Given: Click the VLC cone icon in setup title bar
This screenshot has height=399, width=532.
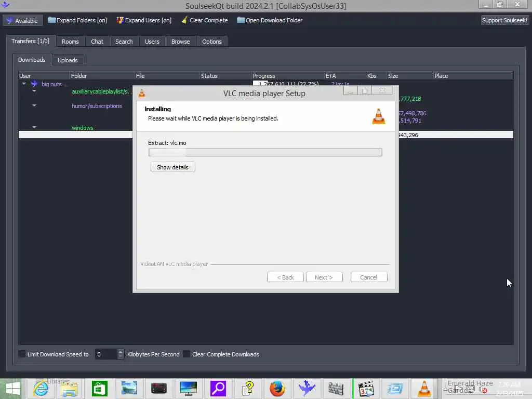Looking at the screenshot, I should pos(142,94).
